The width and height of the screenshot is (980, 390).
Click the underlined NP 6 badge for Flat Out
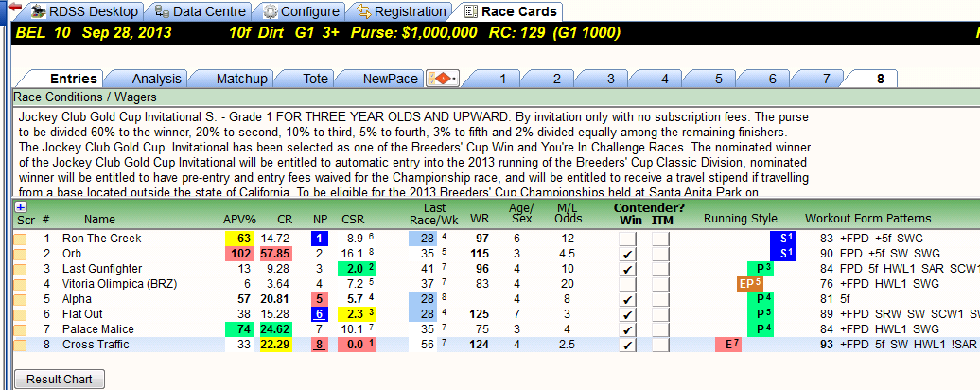point(320,313)
